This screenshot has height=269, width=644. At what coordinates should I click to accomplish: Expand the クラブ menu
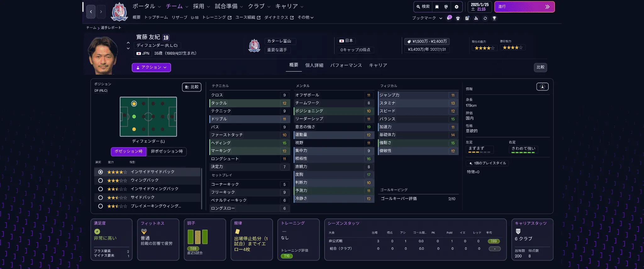259,6
